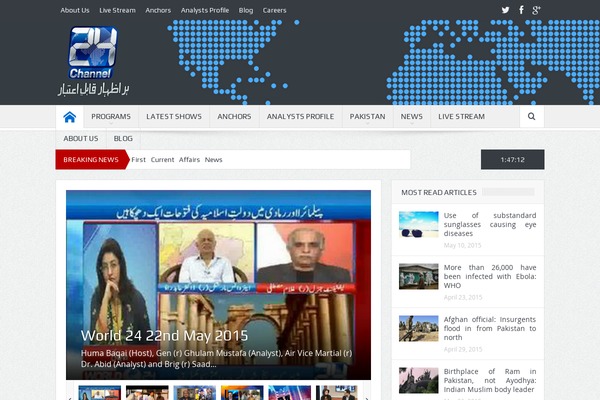Select the fifth carousel thumbnail
This screenshot has width=600, height=400.
[x=290, y=393]
